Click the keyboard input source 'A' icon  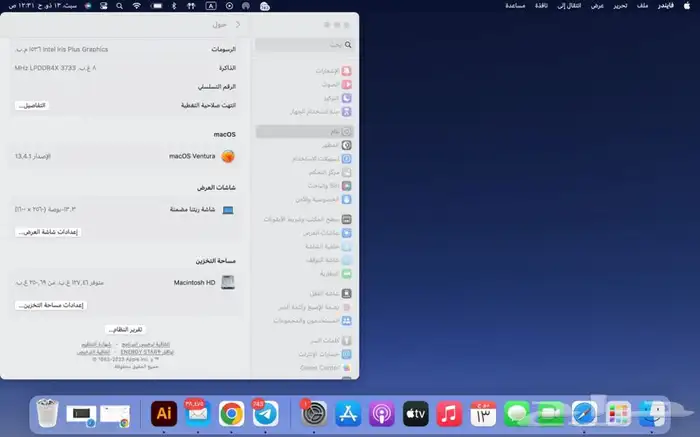211,6
